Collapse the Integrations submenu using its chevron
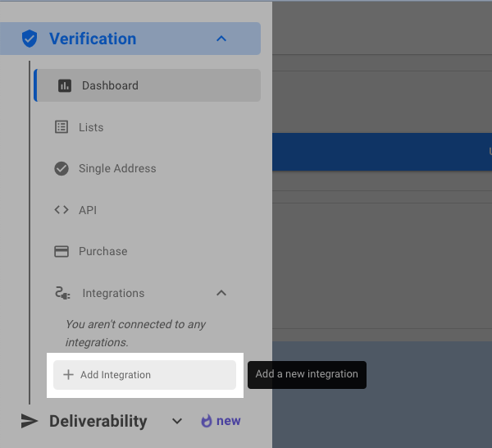492x448 pixels. pyautogui.click(x=221, y=293)
